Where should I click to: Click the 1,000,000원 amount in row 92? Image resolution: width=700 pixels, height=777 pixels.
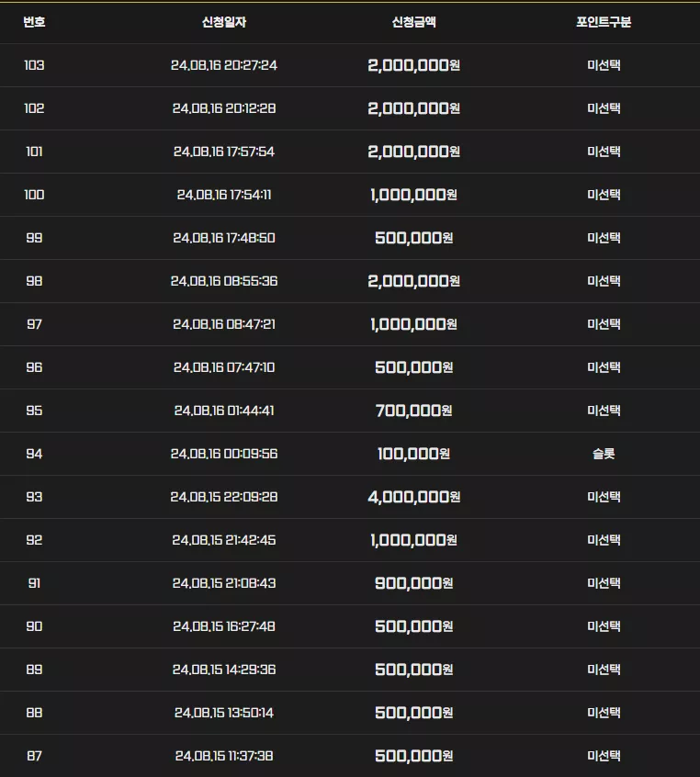tap(414, 540)
